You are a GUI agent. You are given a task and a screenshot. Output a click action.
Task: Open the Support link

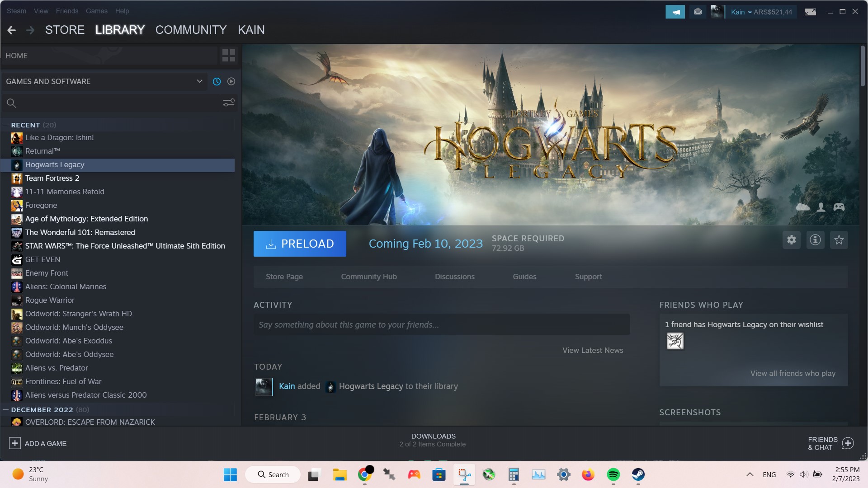click(588, 277)
